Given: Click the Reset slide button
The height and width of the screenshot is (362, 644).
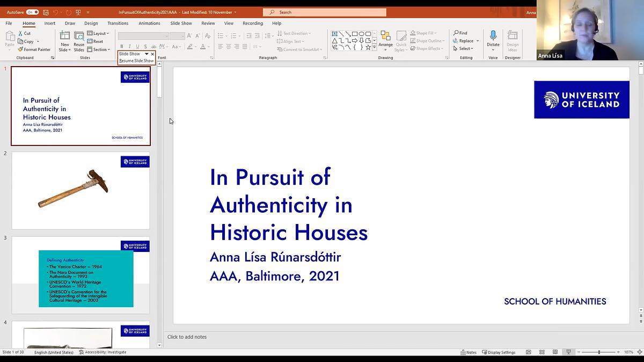Looking at the screenshot, I should coord(95,41).
